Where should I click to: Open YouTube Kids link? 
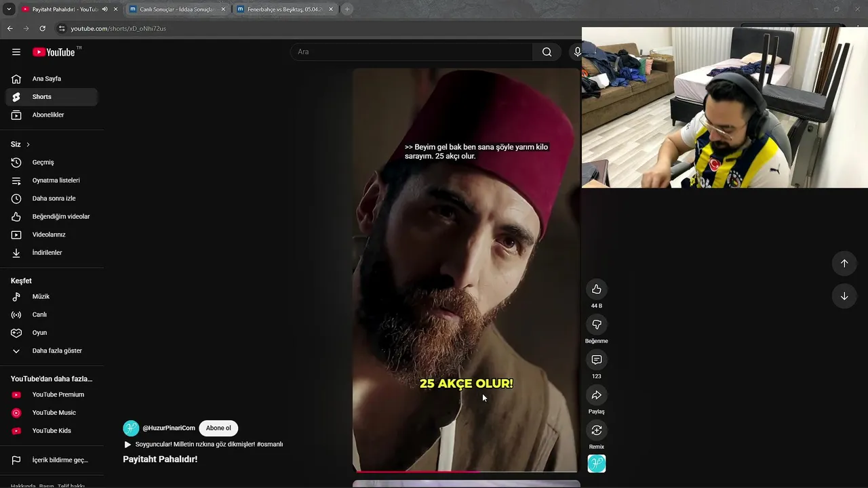click(52, 430)
